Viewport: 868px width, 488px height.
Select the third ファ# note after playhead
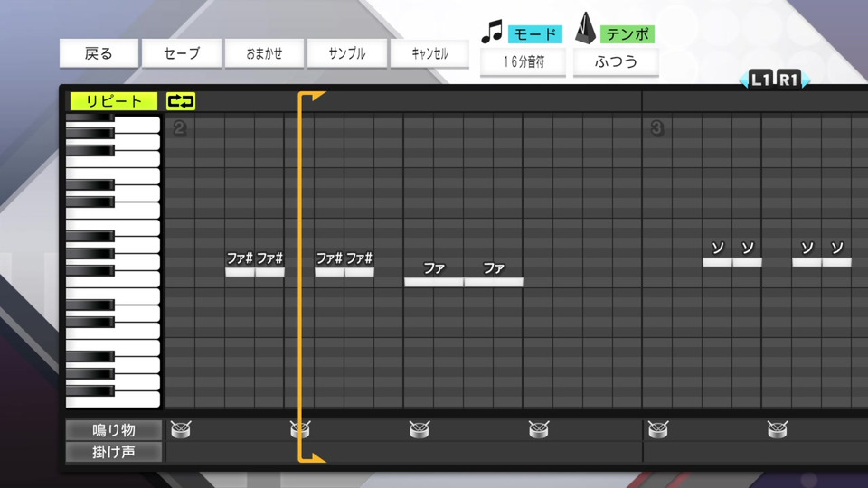(329, 272)
